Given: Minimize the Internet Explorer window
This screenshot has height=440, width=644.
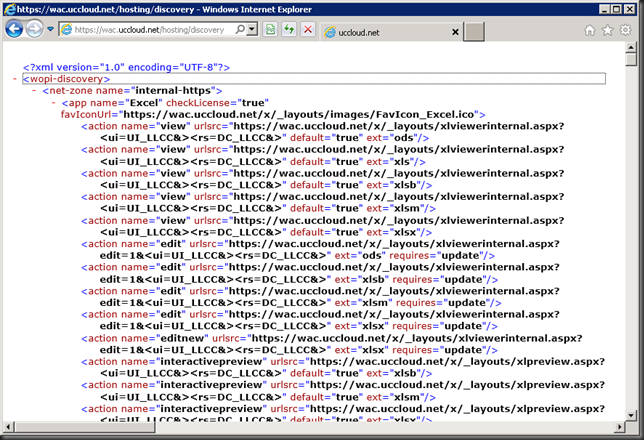Looking at the screenshot, I should pos(603,9).
